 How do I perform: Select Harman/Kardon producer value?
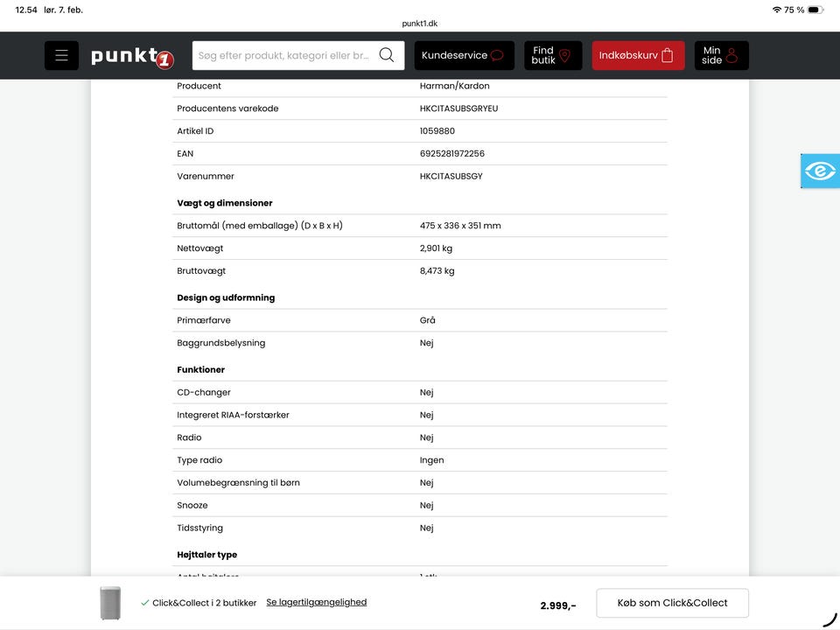pos(454,86)
